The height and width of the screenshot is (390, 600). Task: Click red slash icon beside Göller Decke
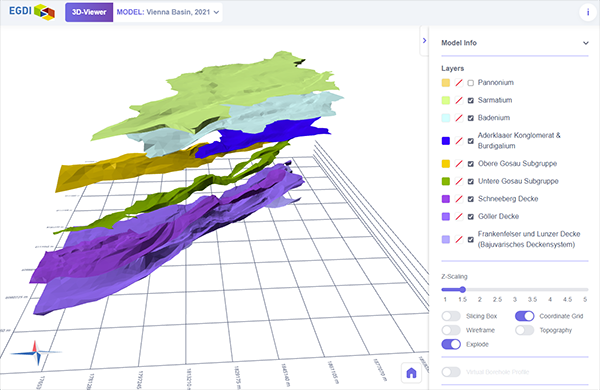click(x=458, y=217)
